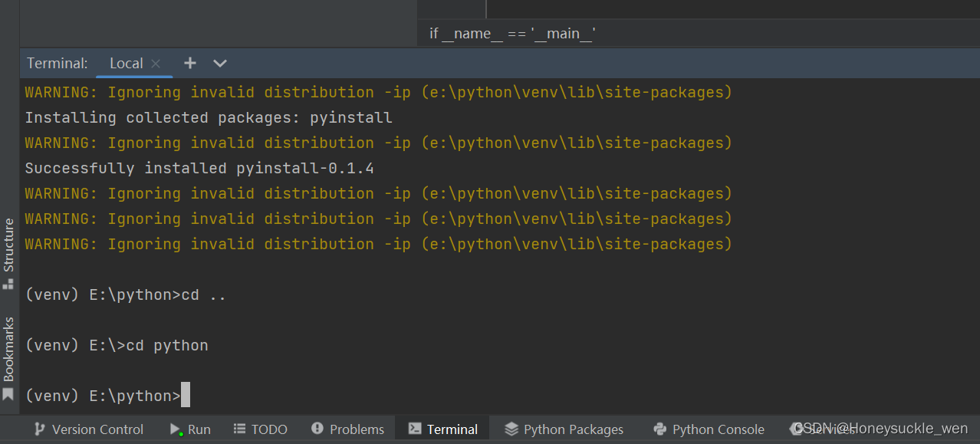The image size is (980, 444).
Task: Open the TODO tool window
Action: coord(260,429)
